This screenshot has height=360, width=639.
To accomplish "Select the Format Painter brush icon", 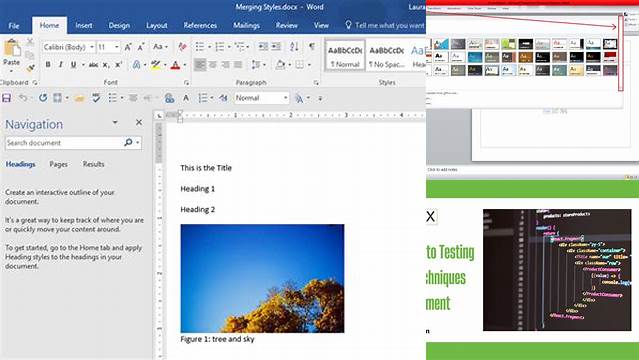I will click(x=30, y=69).
